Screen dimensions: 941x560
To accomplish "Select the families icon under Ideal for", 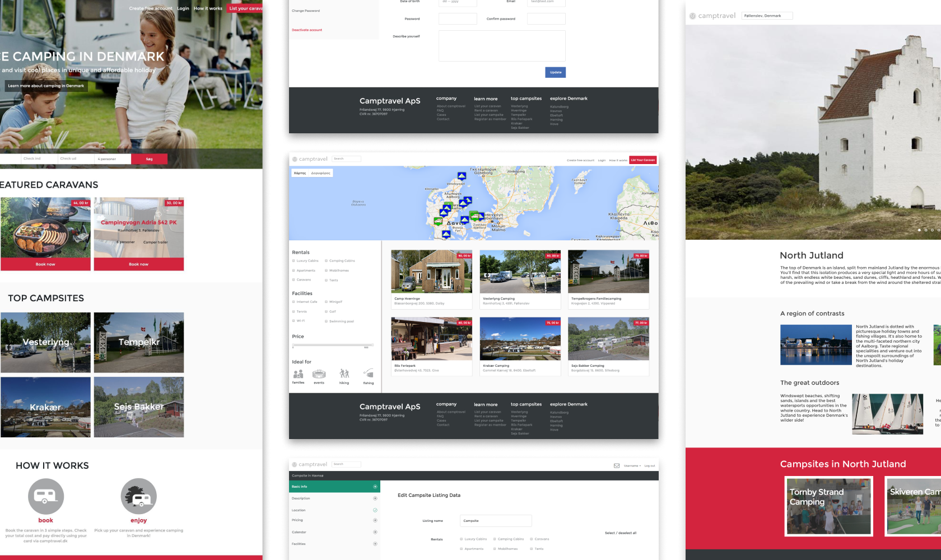I will pyautogui.click(x=298, y=375).
